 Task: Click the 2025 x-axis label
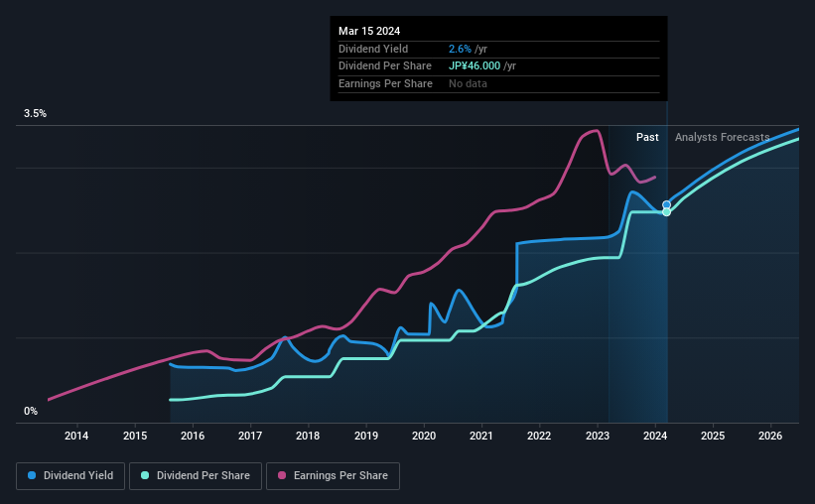tap(713, 436)
